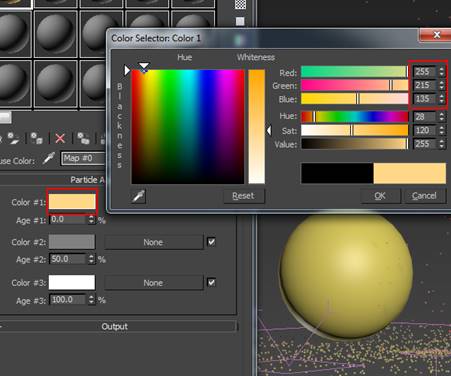Increase Age #3 with up spinner arrow
451x376 pixels.
point(91,297)
